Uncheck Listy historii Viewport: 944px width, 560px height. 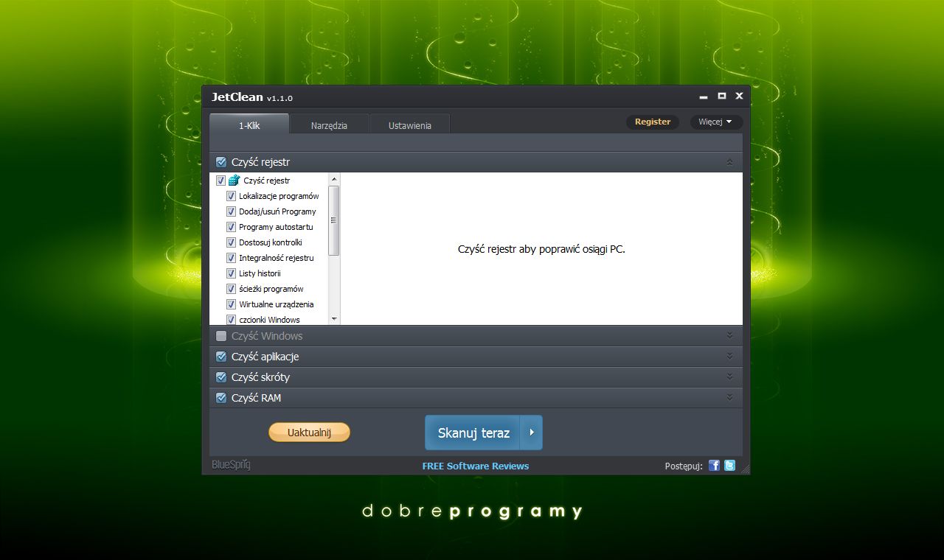click(231, 273)
